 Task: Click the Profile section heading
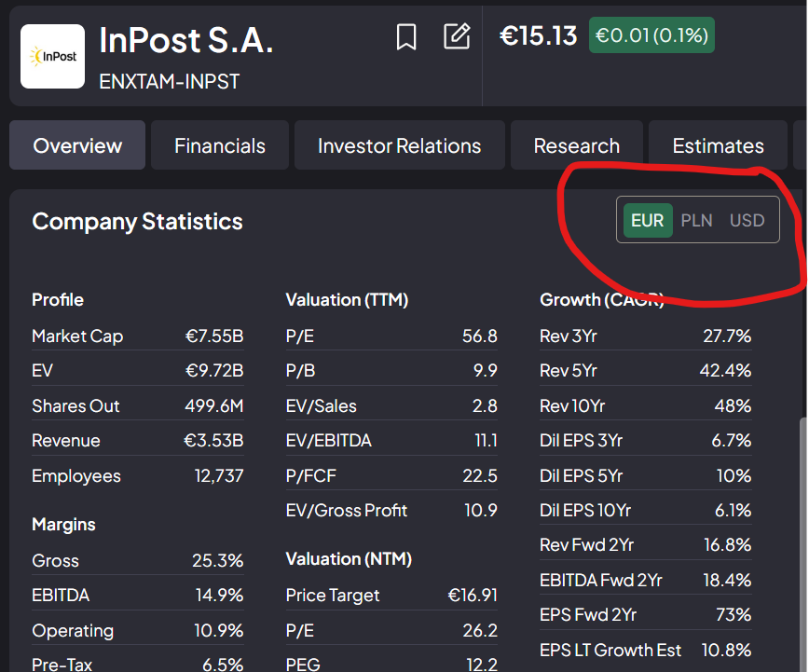58,300
